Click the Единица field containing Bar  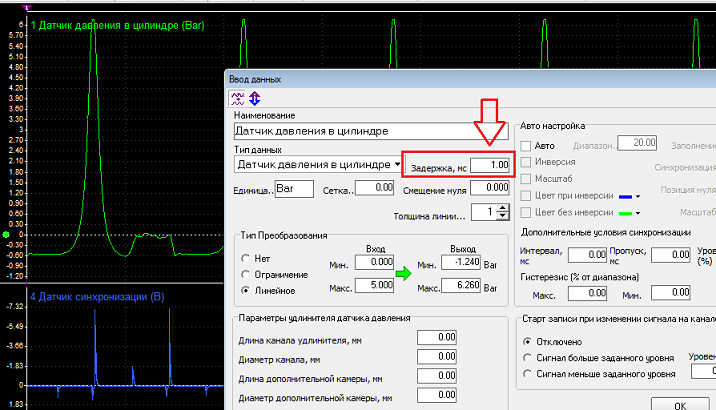pyautogui.click(x=294, y=189)
